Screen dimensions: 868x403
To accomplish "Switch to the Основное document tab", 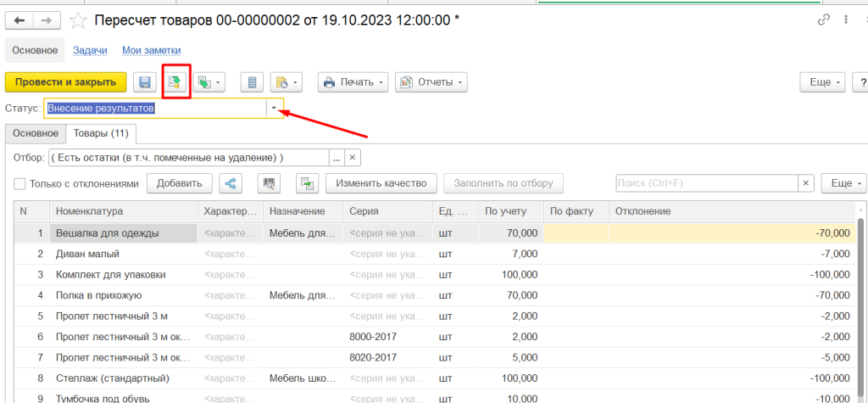I will pos(36,133).
